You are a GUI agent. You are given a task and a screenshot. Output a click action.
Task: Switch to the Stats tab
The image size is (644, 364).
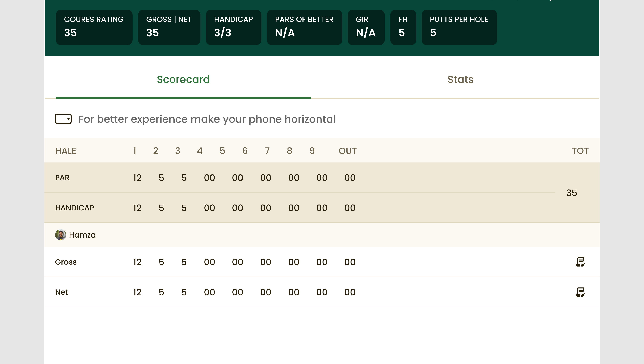(x=460, y=80)
